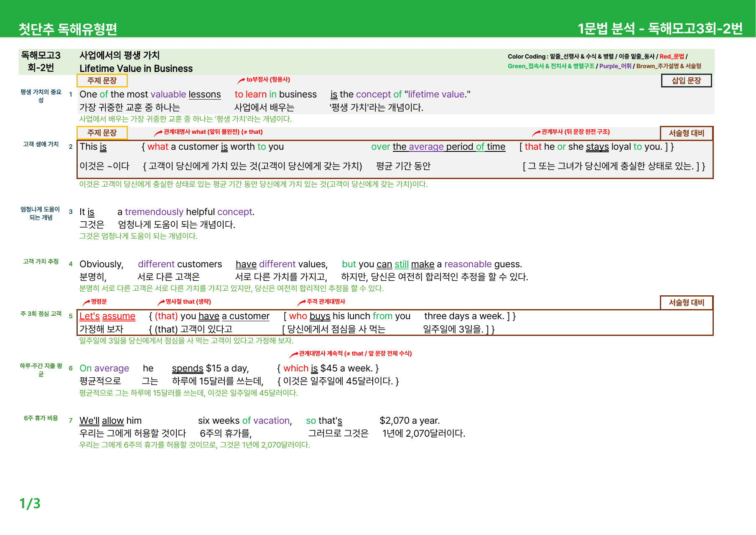Screen dimensions: 756x535
Task: Click 'a tremendously helpful concept.'
Action: coord(186,212)
